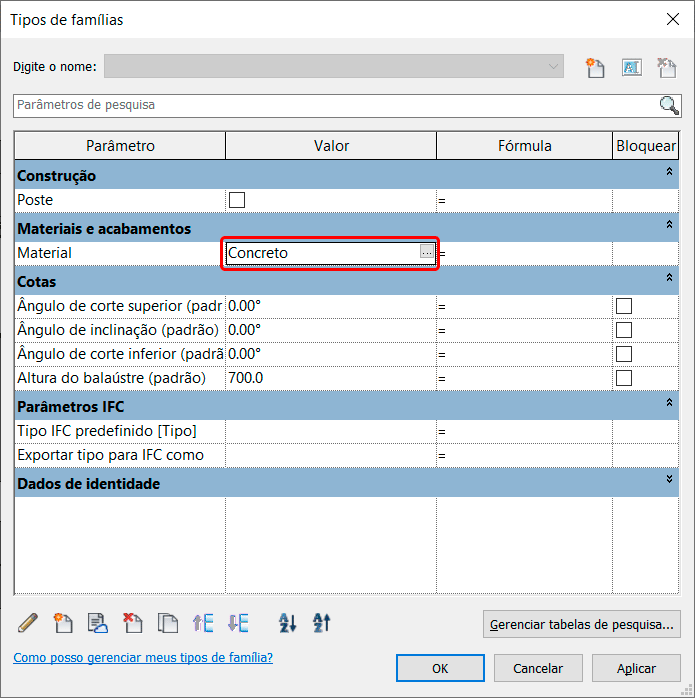Screen dimensions: 695x698
Task: Click the Gerenciar tabelas de pesquisa button
Action: 581,625
